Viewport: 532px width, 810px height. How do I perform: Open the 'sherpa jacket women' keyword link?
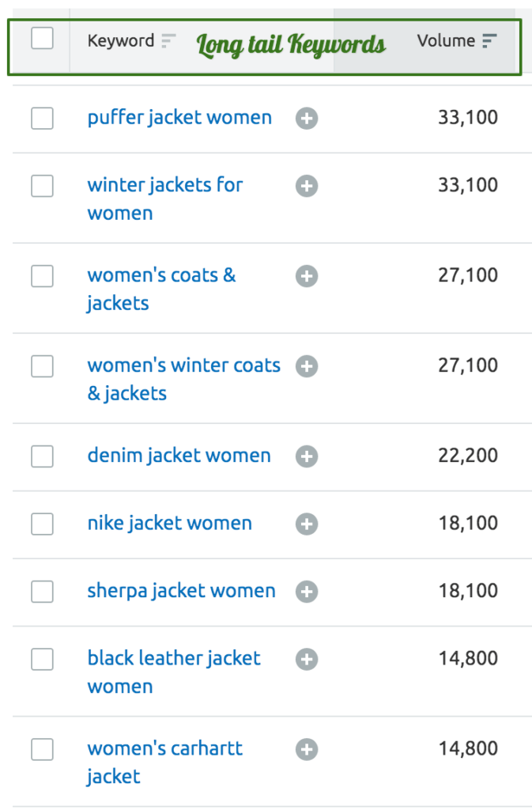[x=181, y=591]
